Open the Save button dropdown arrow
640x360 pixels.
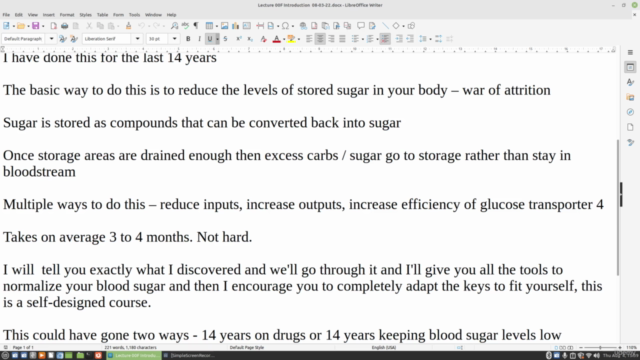click(43, 26)
